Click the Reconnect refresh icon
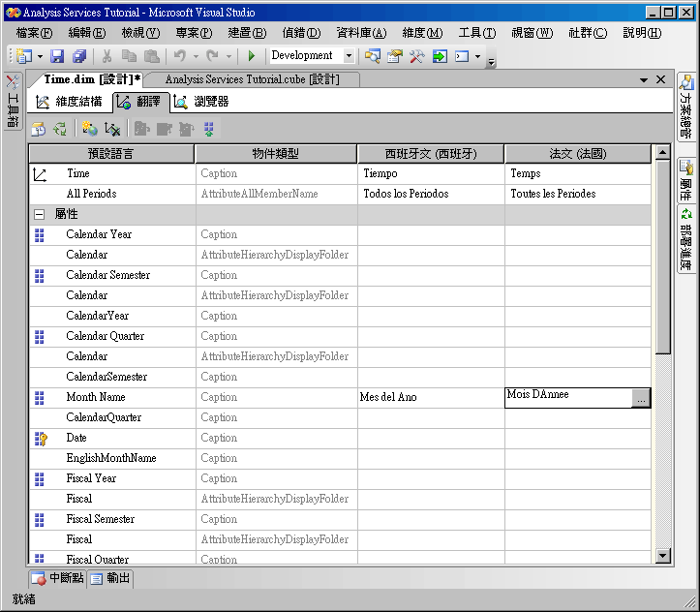Viewport: 700px width, 612px height. pyautogui.click(x=60, y=129)
